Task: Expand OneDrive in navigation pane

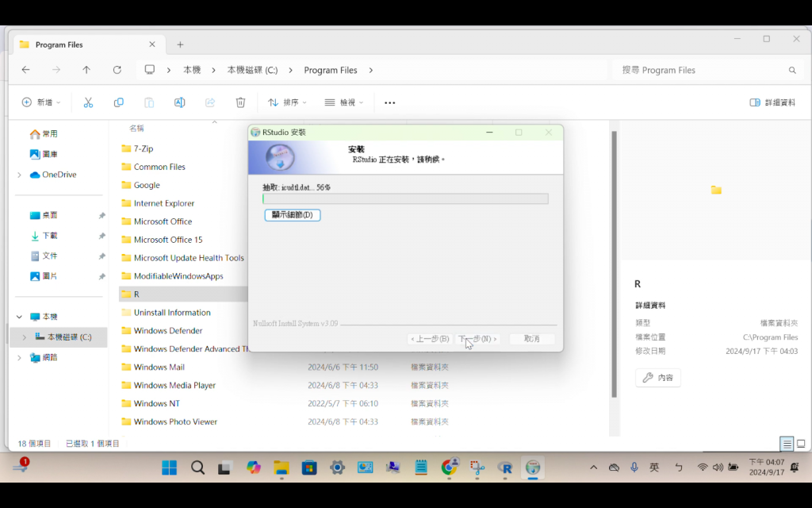Action: (19, 175)
